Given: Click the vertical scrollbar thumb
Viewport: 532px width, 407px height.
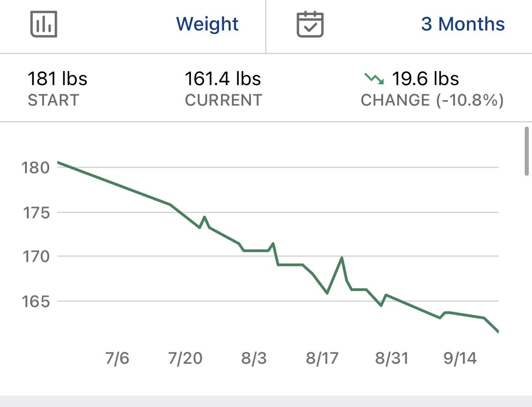Looking at the screenshot, I should [x=527, y=151].
